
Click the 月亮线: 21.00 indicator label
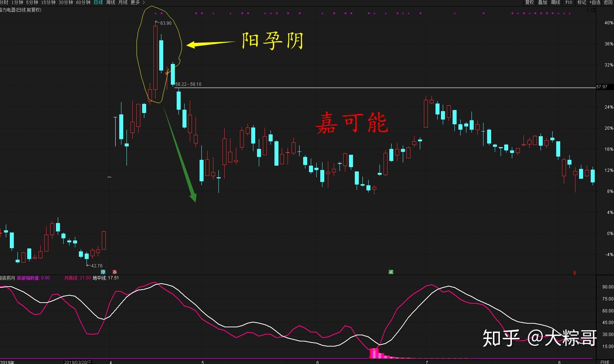pos(77,278)
